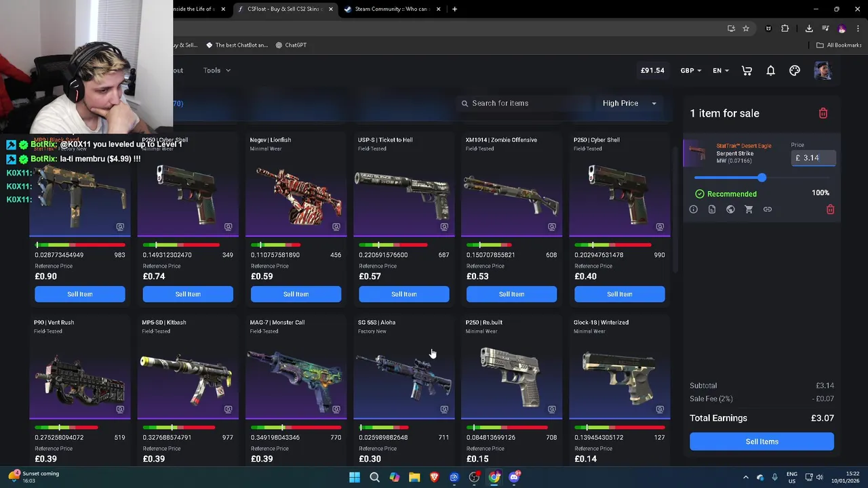Image resolution: width=868 pixels, height=488 pixels.
Task: Click the Search for items field
Action: pyautogui.click(x=525, y=103)
